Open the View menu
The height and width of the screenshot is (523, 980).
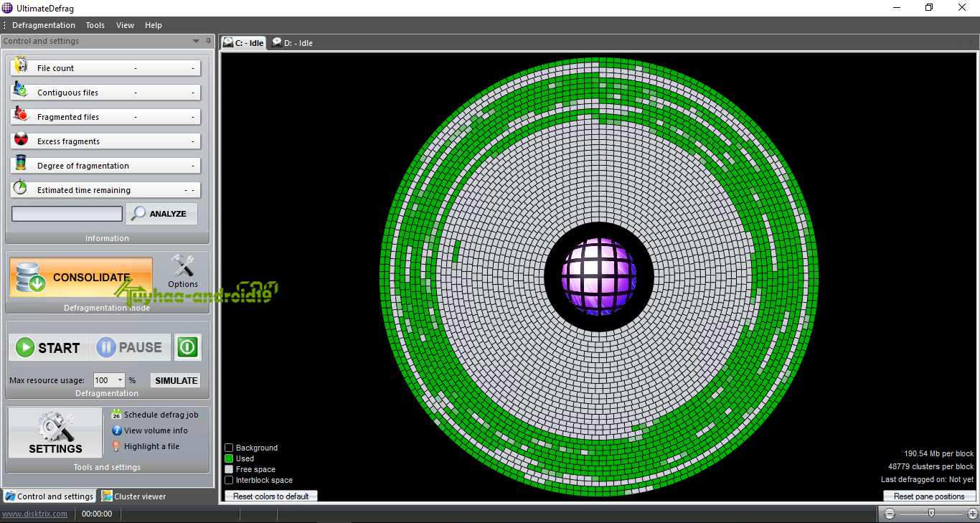125,25
